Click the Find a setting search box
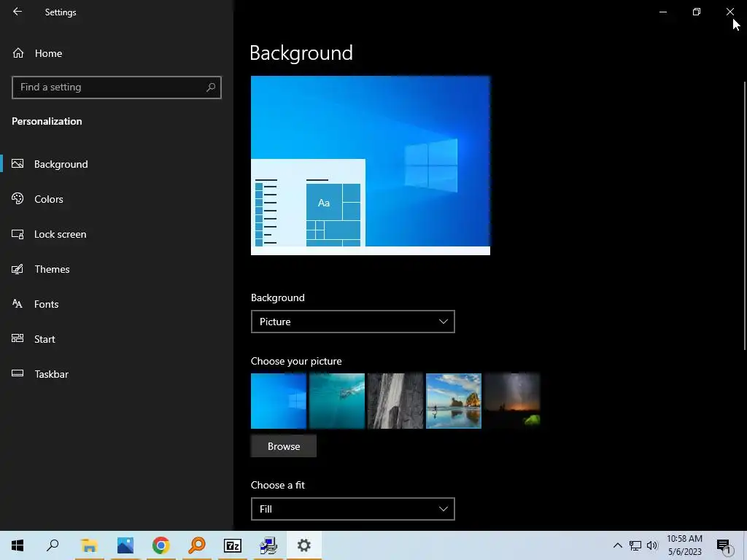Viewport: 747px width, 560px height. [x=117, y=87]
